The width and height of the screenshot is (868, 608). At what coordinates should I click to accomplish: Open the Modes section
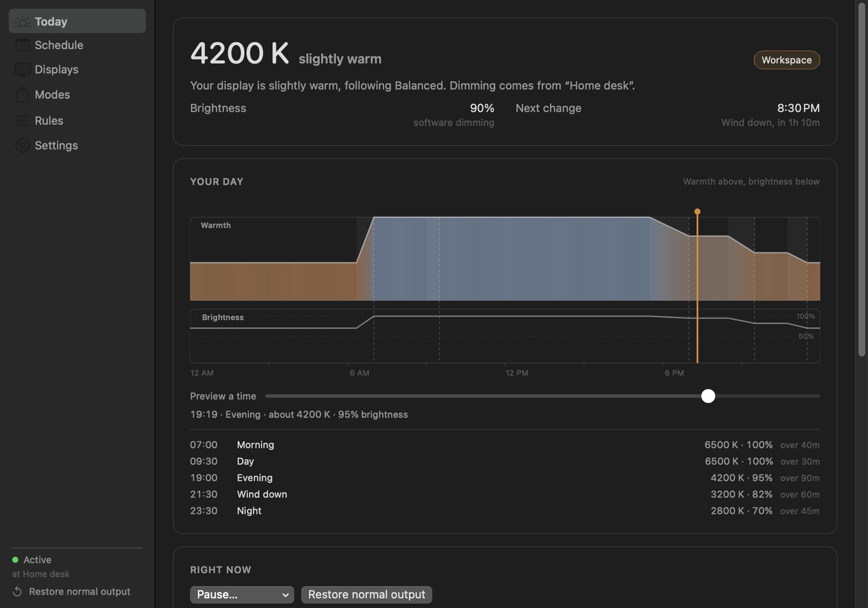tap(77, 94)
